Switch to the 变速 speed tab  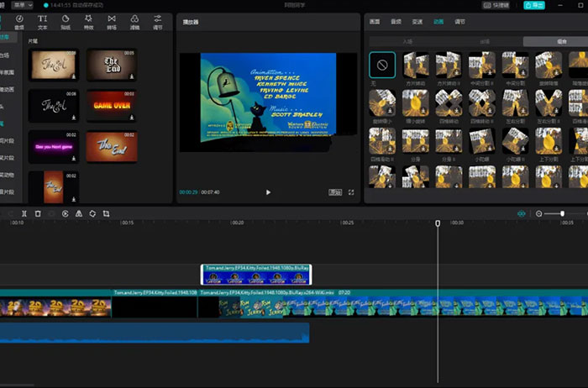coord(417,22)
